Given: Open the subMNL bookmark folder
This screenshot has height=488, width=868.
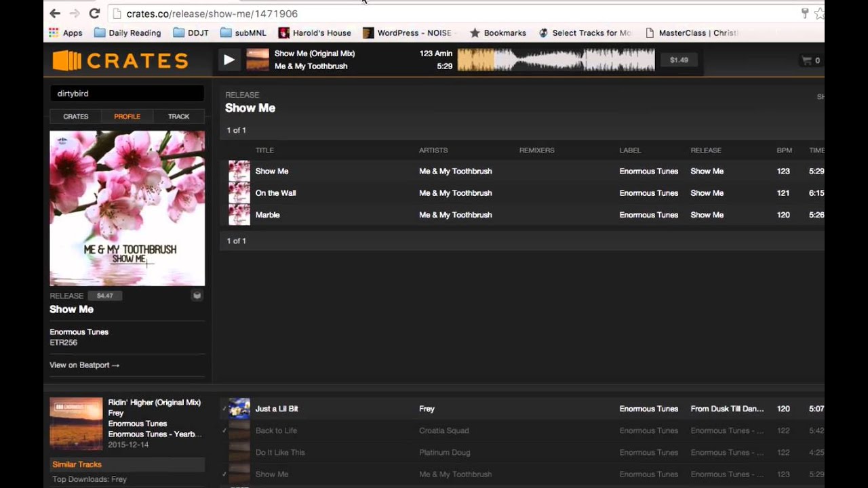Looking at the screenshot, I should tap(242, 33).
